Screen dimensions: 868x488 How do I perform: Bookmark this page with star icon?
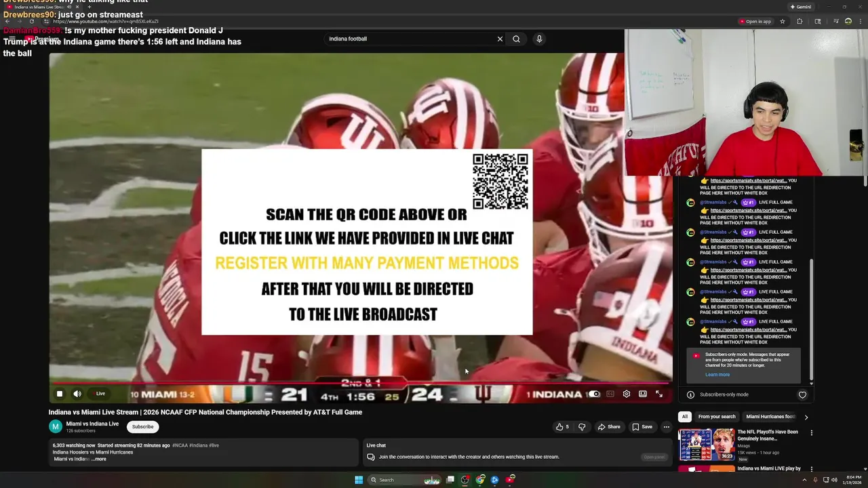pyautogui.click(x=783, y=22)
